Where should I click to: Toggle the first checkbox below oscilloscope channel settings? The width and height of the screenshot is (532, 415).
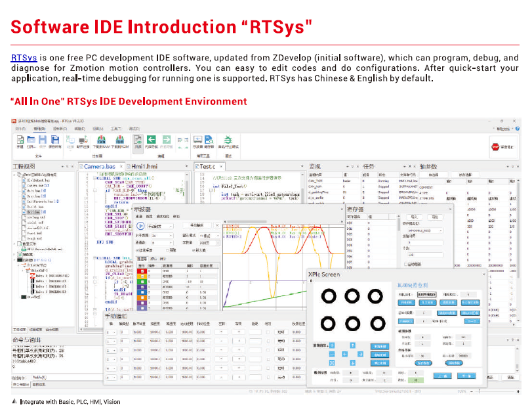coord(136,250)
